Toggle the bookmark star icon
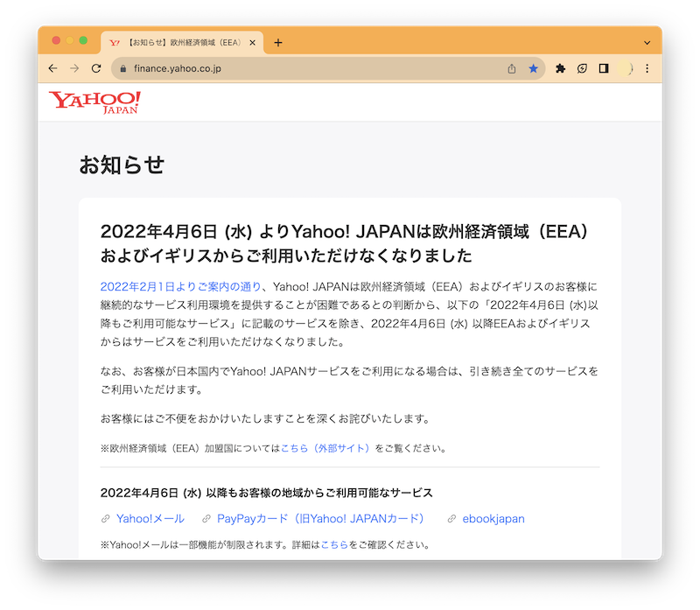The height and width of the screenshot is (610, 700). click(x=533, y=68)
